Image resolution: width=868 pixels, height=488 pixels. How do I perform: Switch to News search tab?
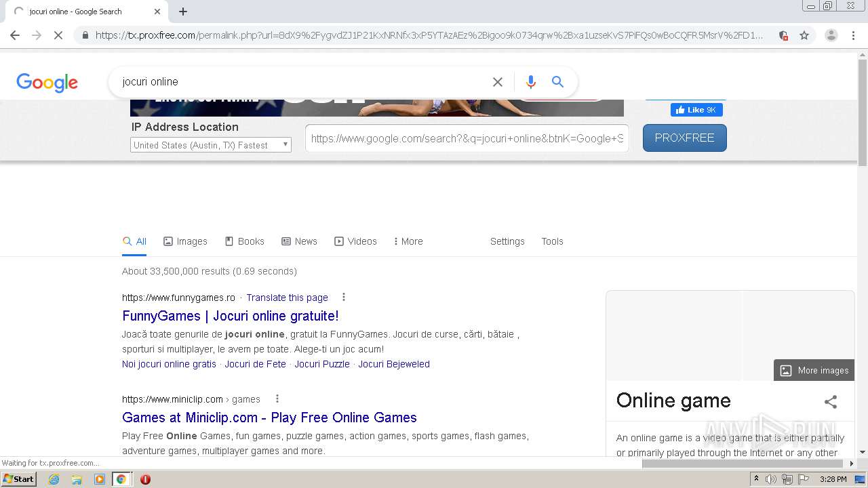(299, 241)
